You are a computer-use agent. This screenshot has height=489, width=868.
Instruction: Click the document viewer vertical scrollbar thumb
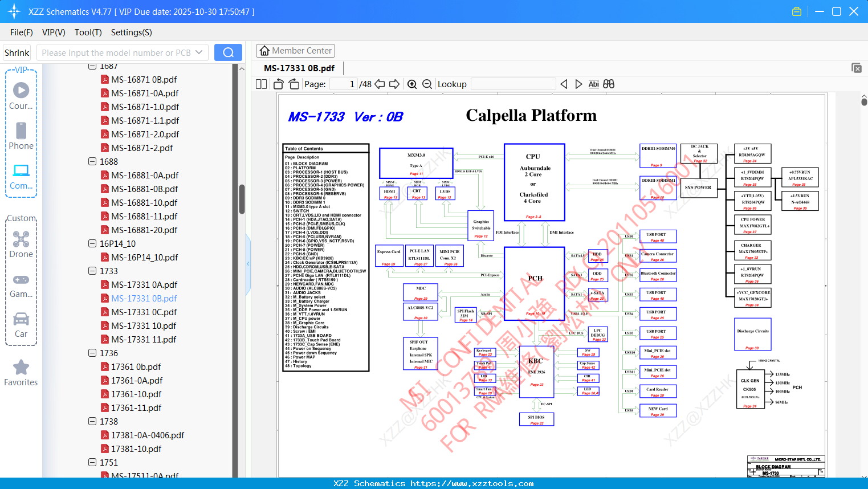pos(864,102)
